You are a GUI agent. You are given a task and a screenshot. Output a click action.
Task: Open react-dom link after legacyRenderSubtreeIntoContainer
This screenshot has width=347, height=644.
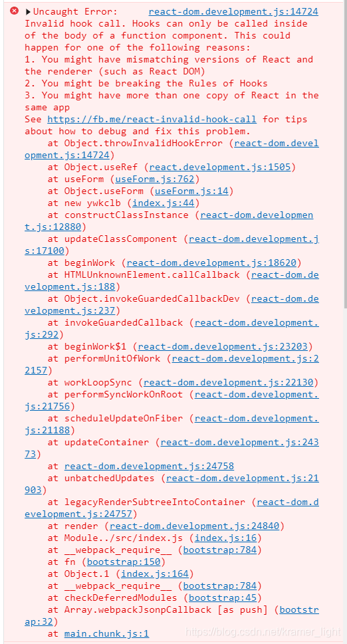pyautogui.click(x=288, y=502)
